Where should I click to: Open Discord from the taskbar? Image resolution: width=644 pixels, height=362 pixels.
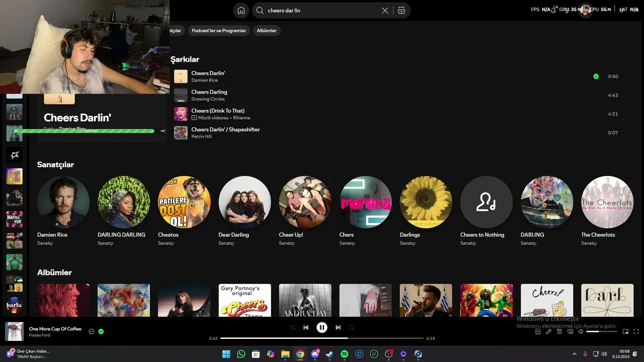(x=315, y=354)
